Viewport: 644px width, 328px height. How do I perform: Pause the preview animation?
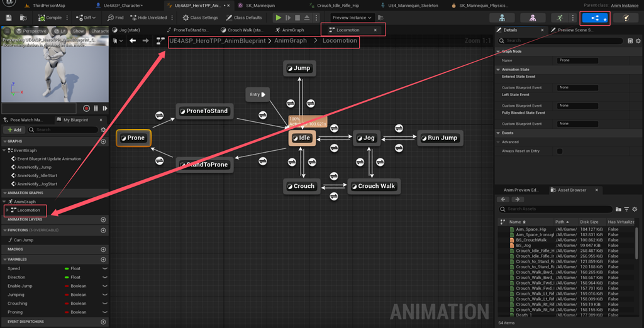96,108
